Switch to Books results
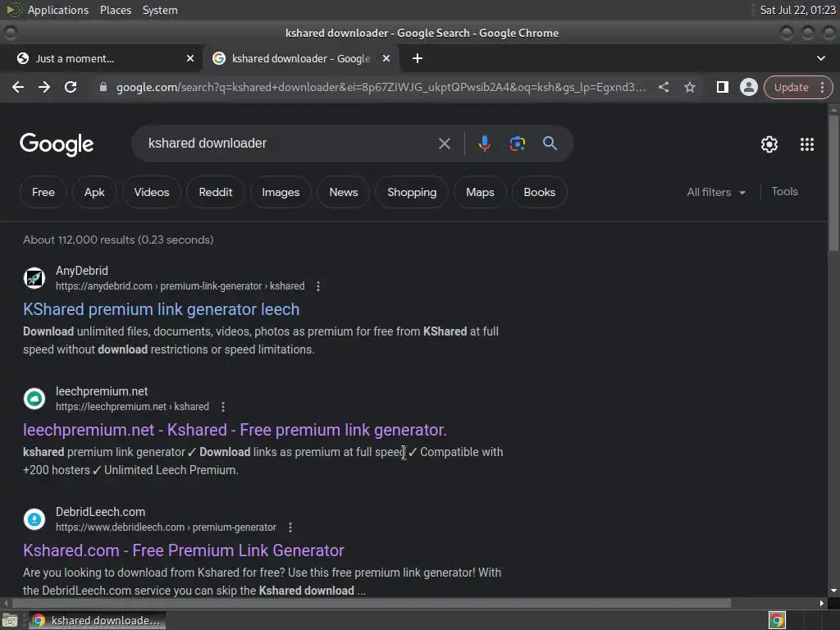Viewport: 840px width, 630px height. click(540, 192)
